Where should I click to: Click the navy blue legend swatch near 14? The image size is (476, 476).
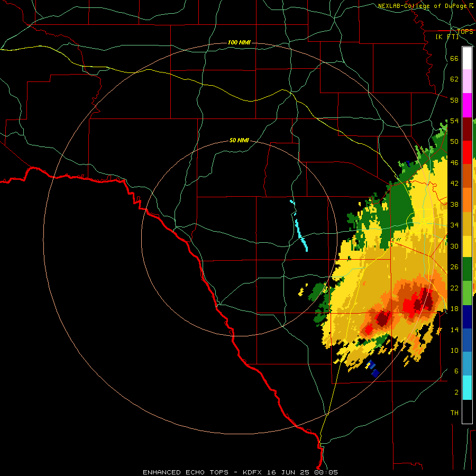pyautogui.click(x=467, y=317)
